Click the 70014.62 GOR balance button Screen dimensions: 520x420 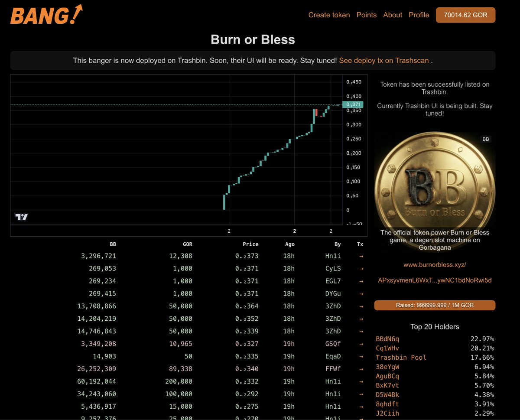coord(465,15)
